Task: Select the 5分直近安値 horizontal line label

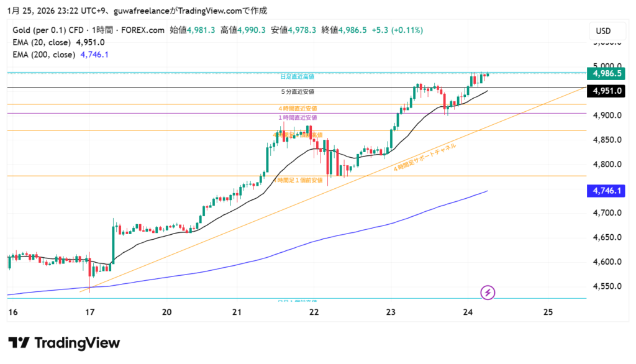Action: (x=297, y=91)
